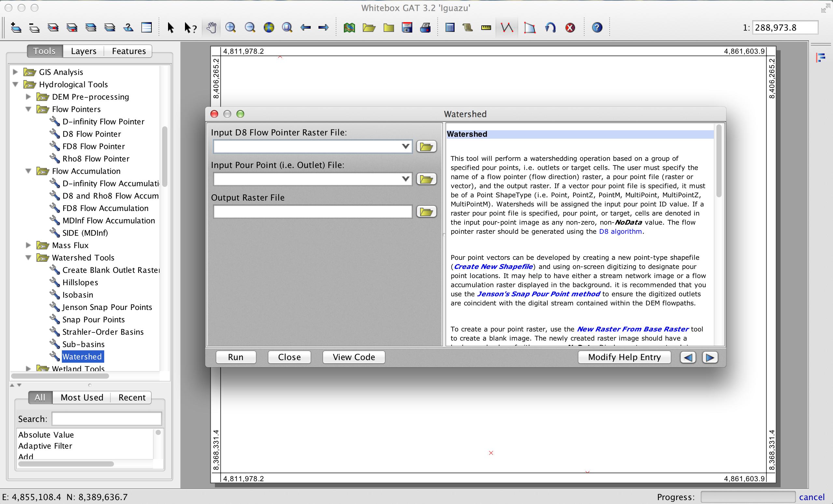The height and width of the screenshot is (504, 833).
Task: Expand the DEM Pre-processing folder
Action: click(x=28, y=97)
